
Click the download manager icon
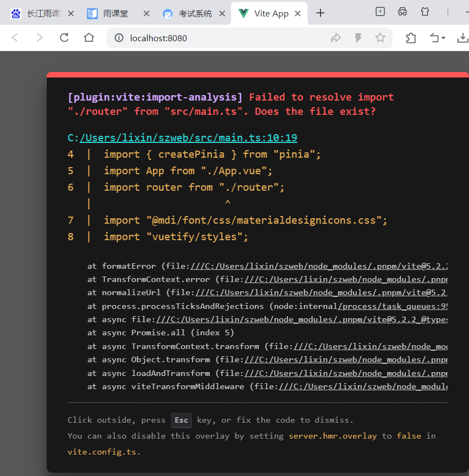[x=464, y=37]
